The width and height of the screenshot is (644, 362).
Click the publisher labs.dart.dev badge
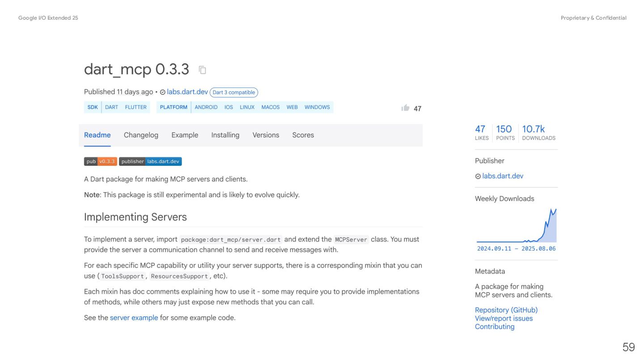pos(150,161)
